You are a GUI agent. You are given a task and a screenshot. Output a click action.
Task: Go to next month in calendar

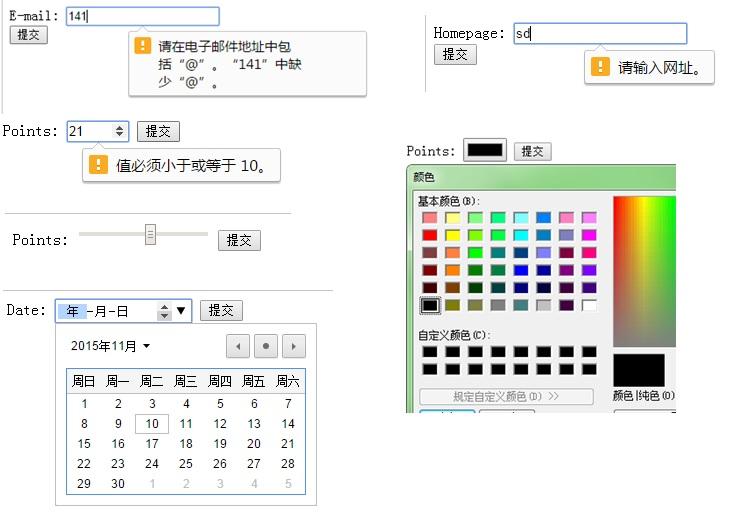click(293, 346)
